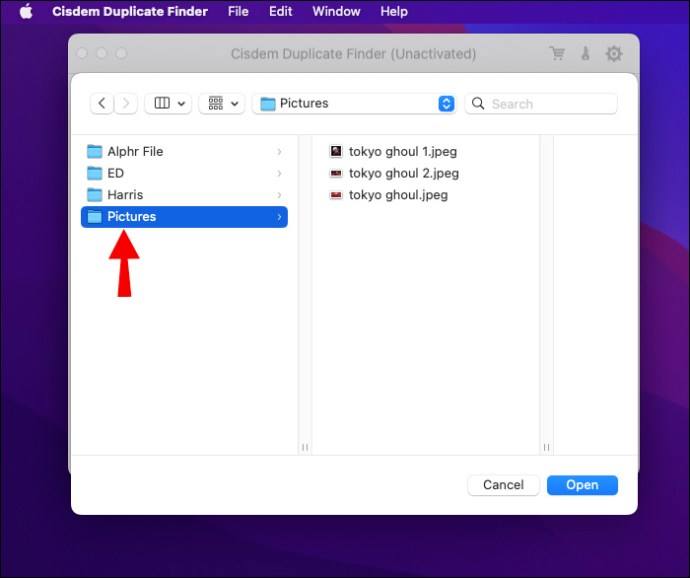This screenshot has height=578, width=690.
Task: Select the ED folder
Action: click(x=184, y=173)
